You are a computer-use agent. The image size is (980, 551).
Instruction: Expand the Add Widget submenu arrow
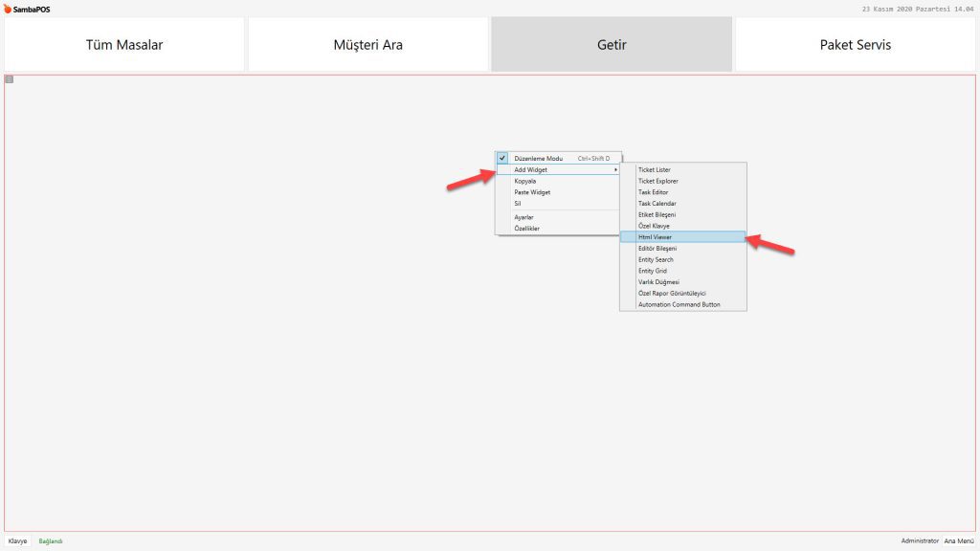click(x=615, y=169)
